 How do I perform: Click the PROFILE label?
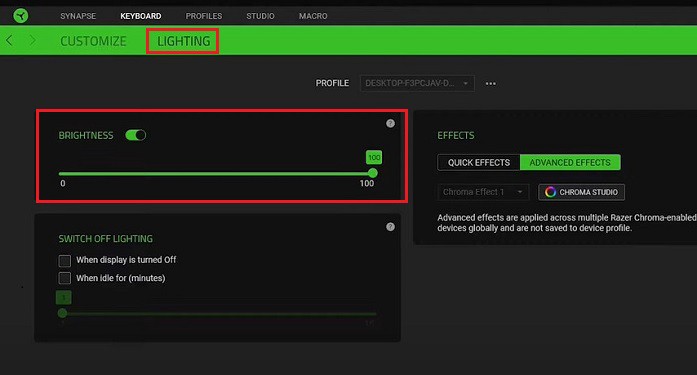(332, 83)
